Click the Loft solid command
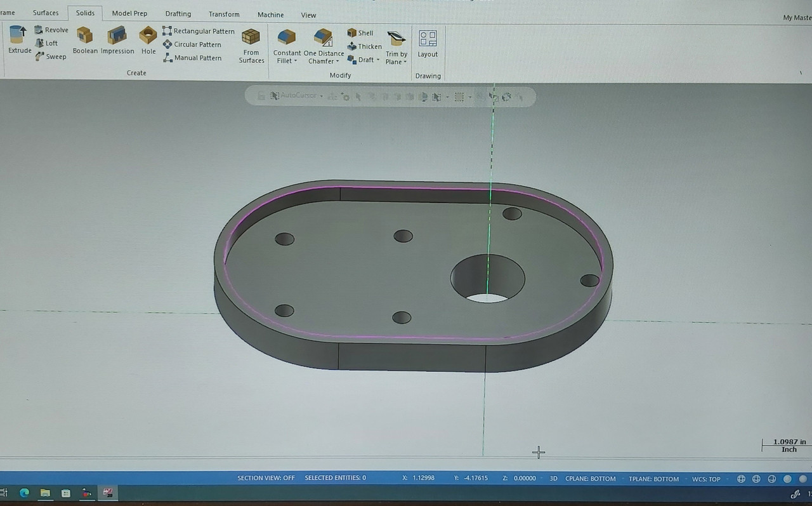Image resolution: width=812 pixels, height=506 pixels. pos(46,43)
